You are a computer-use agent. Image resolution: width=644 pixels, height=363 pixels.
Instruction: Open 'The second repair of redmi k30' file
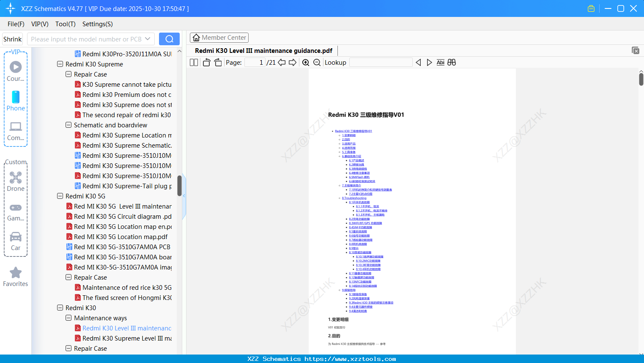click(123, 115)
